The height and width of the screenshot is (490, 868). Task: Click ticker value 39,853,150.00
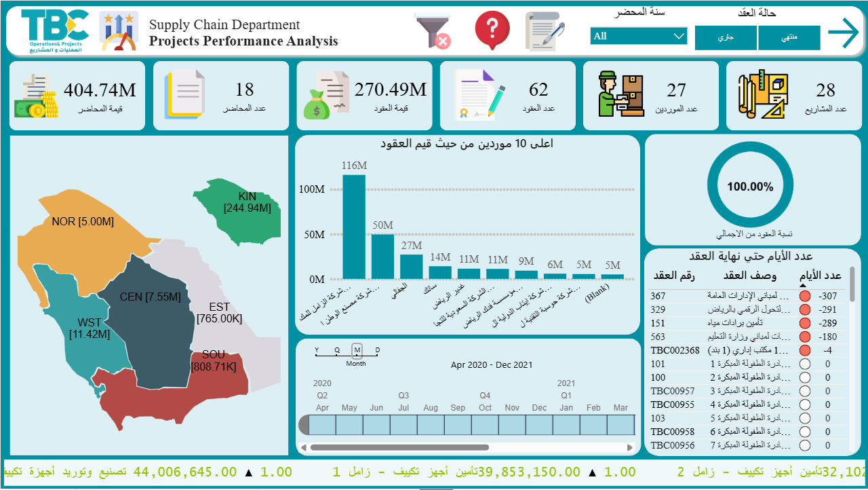point(529,472)
